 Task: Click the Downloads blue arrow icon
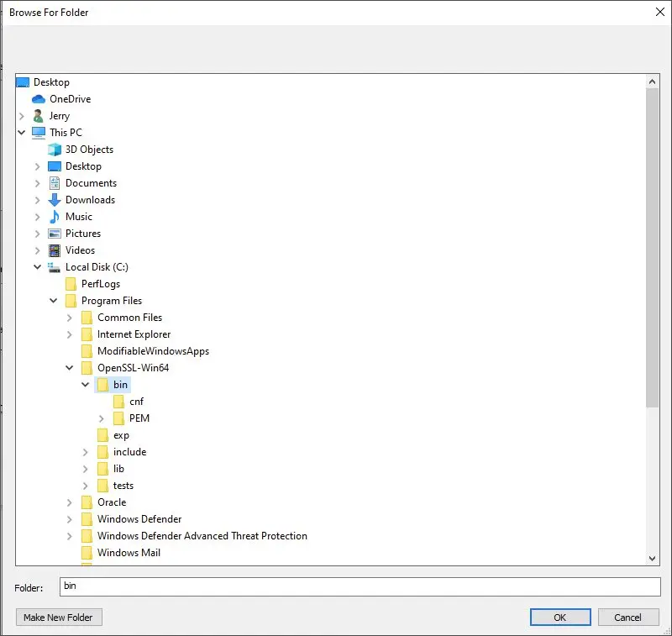[55, 200]
